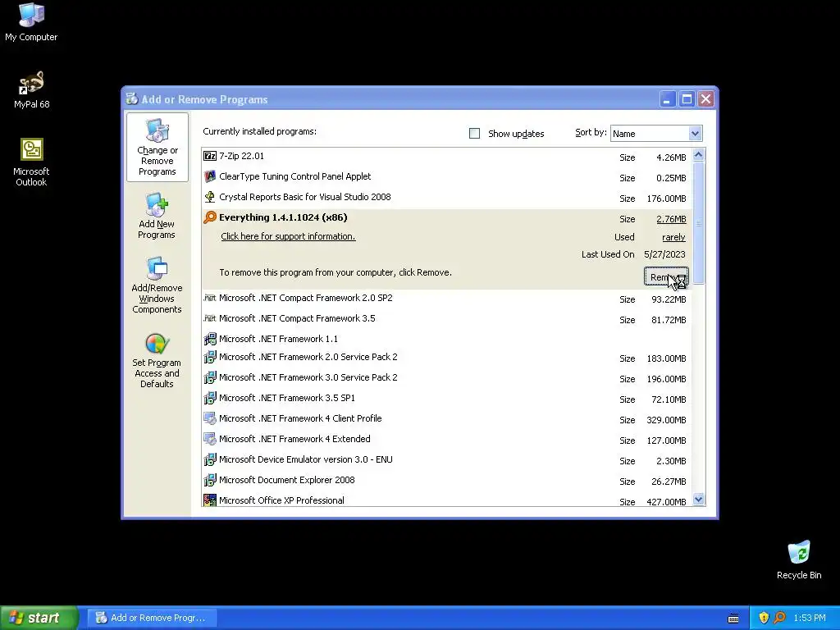Open the Start menu
Screen dimensions: 840x630
click(39, 618)
